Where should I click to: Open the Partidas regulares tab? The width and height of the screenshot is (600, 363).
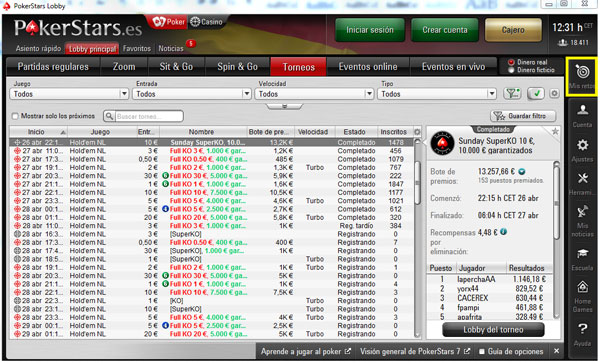pos(53,67)
